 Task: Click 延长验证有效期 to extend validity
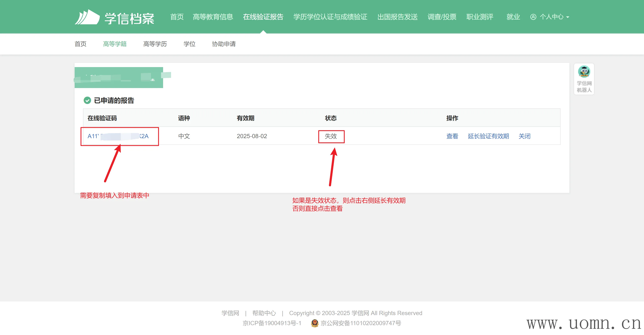tap(488, 136)
